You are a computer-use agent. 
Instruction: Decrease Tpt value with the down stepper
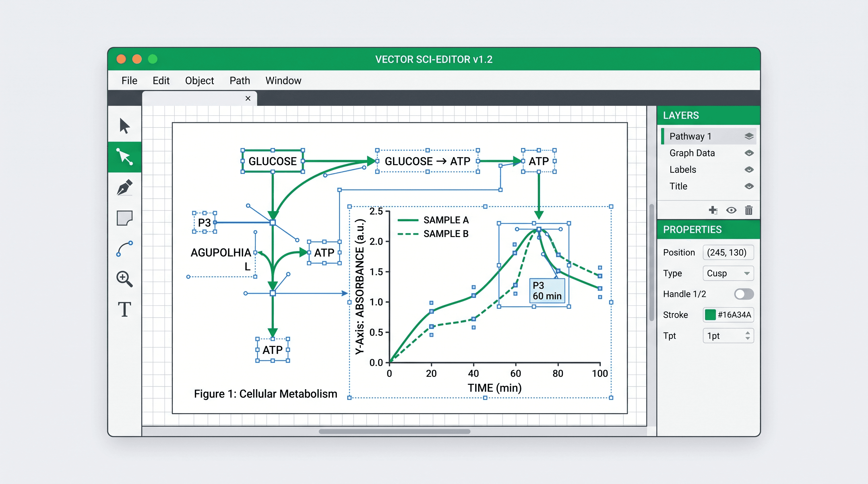pyautogui.click(x=748, y=338)
